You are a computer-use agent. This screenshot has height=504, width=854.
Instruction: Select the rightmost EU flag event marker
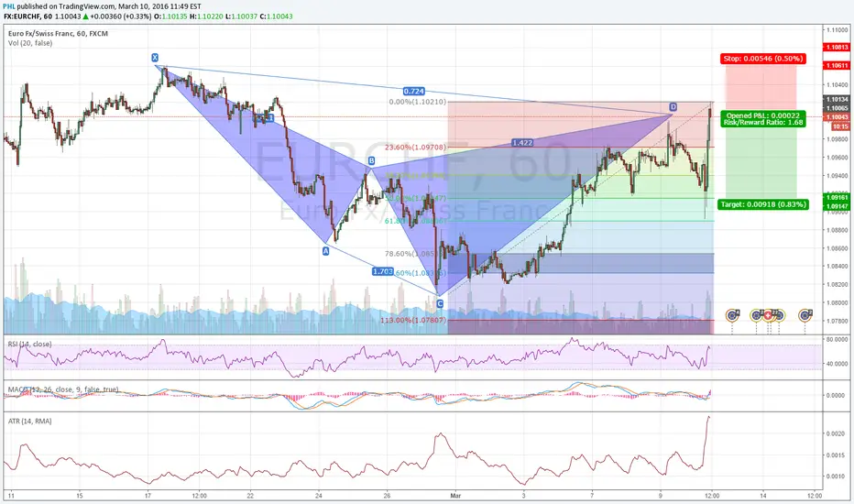point(805,315)
